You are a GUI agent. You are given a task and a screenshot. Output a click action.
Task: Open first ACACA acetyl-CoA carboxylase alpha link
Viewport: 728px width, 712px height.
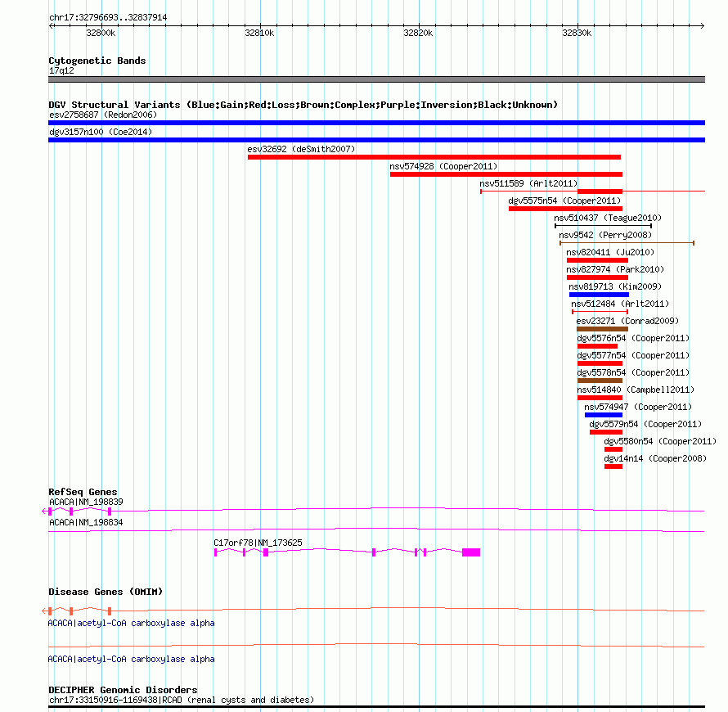[132, 623]
